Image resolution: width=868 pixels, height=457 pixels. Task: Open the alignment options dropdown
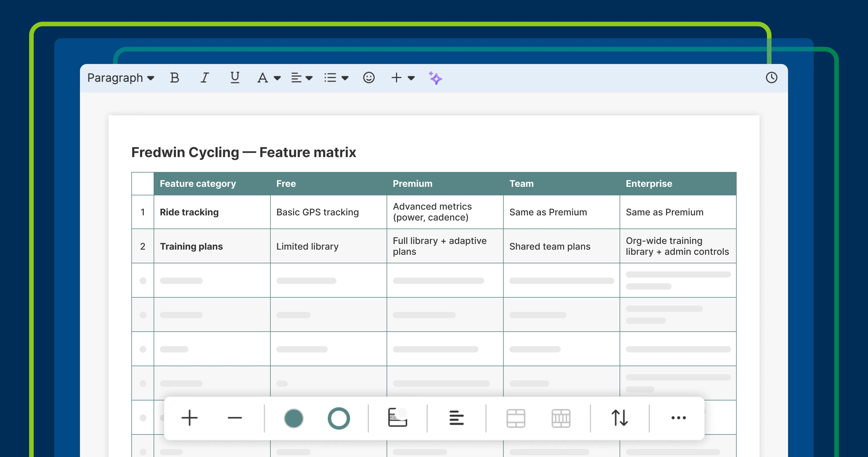coord(302,77)
